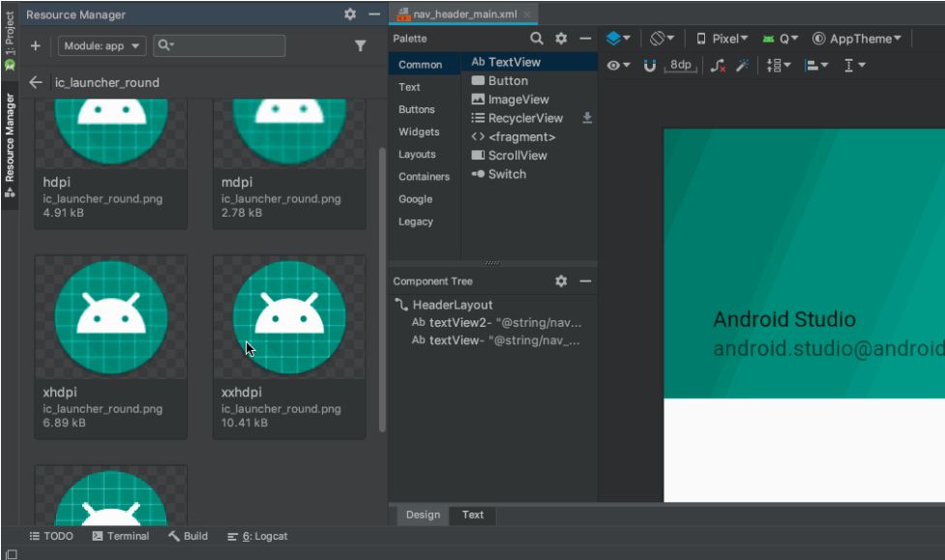Focus the resource search field
The height and width of the screenshot is (560, 945).
coord(220,45)
